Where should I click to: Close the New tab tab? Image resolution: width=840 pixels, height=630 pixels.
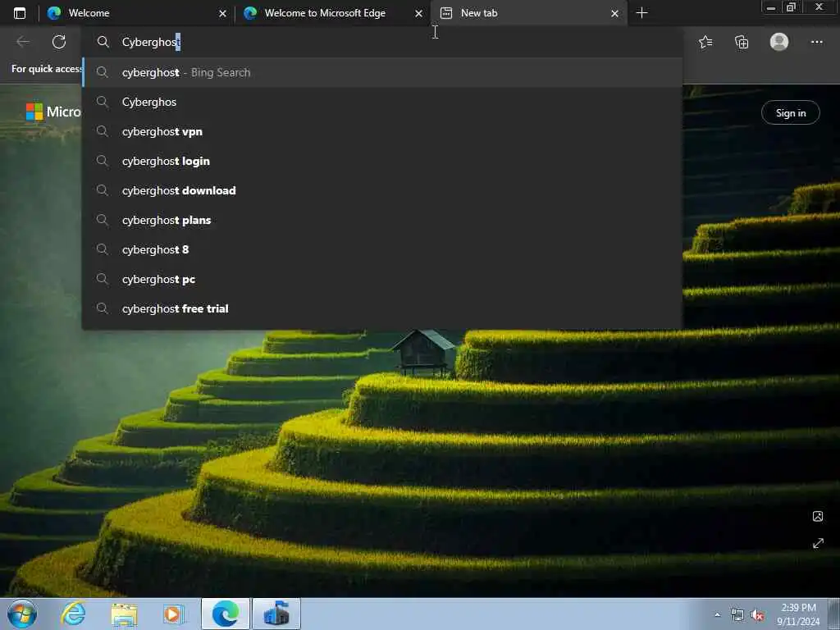pyautogui.click(x=614, y=13)
